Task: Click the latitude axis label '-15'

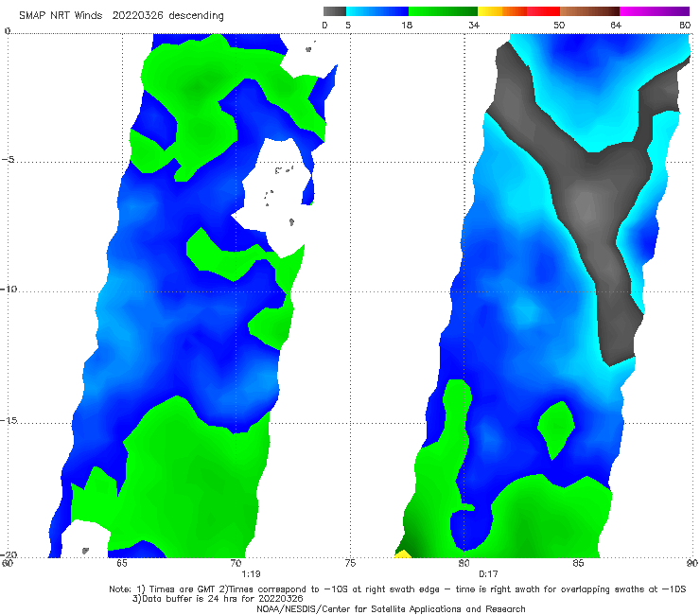Action: (x=9, y=420)
